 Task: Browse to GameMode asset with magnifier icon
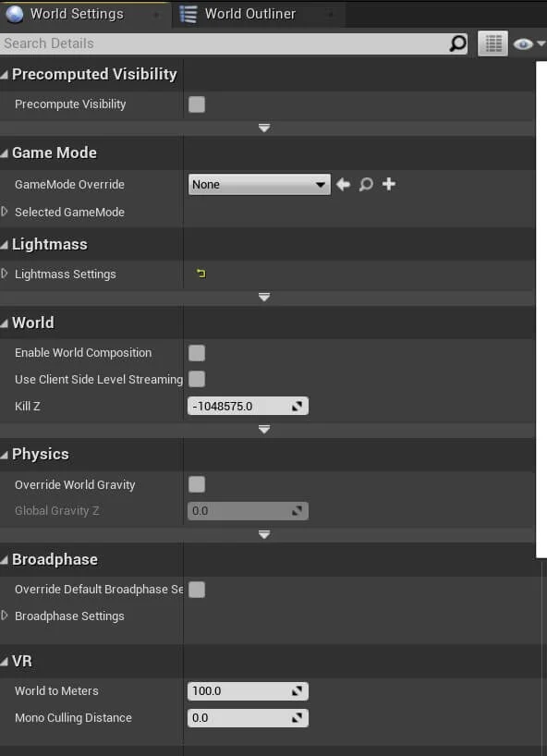366,184
